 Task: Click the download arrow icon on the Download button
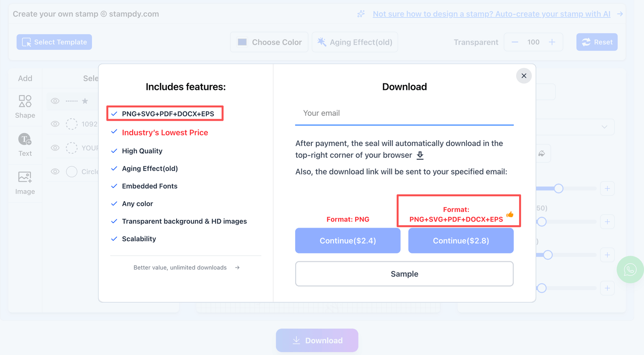(x=296, y=340)
